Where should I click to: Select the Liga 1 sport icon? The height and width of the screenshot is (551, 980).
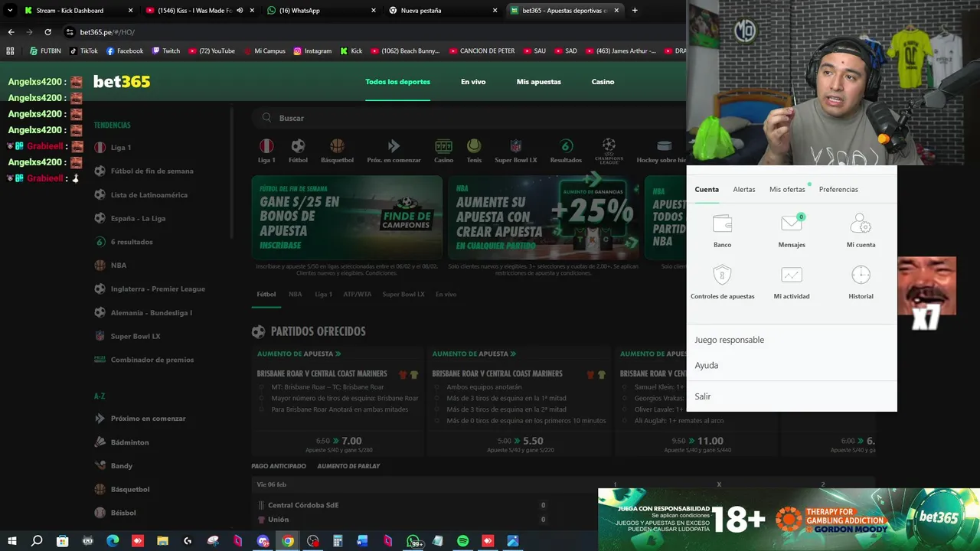[266, 146]
